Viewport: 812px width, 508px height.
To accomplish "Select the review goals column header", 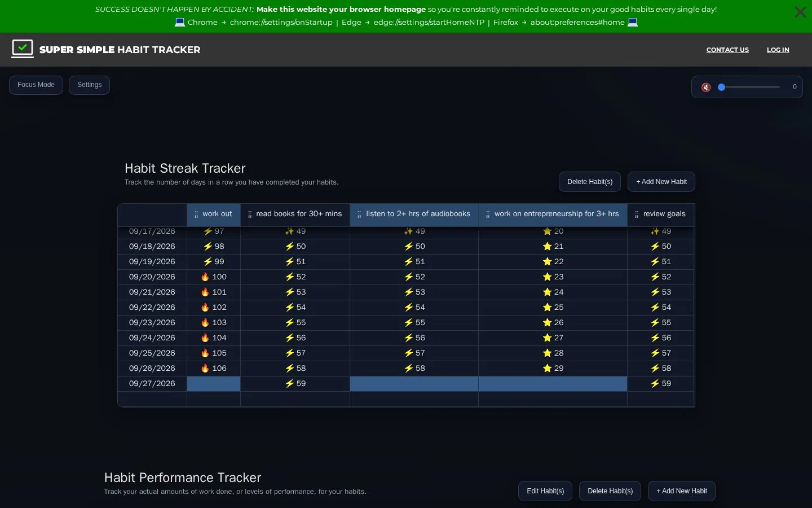I will pos(661,214).
